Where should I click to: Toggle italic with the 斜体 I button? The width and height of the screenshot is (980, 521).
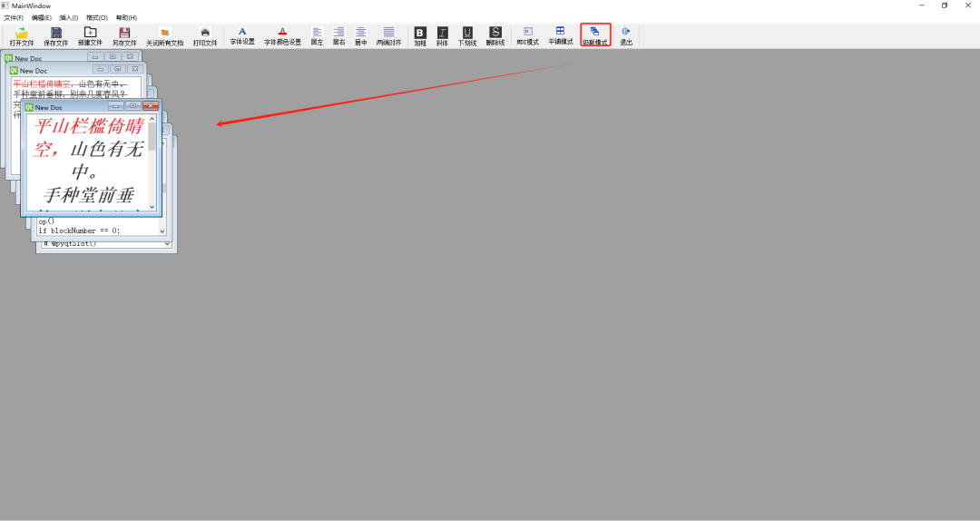442,33
